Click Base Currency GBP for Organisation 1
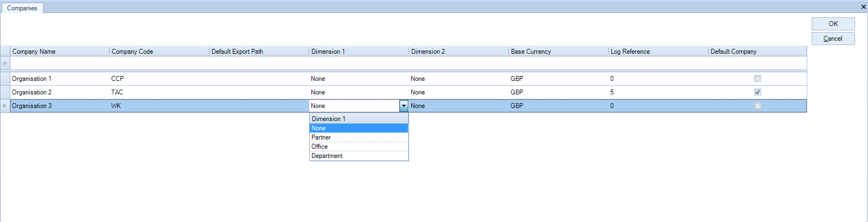 coord(559,79)
